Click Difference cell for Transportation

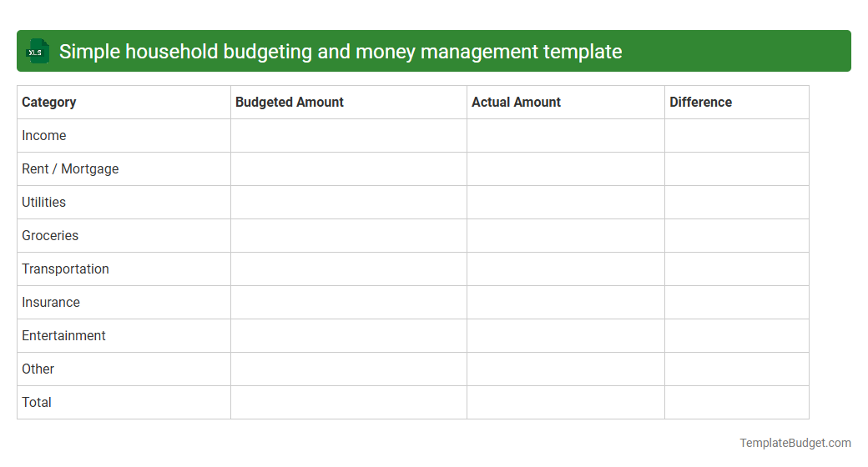[737, 269]
